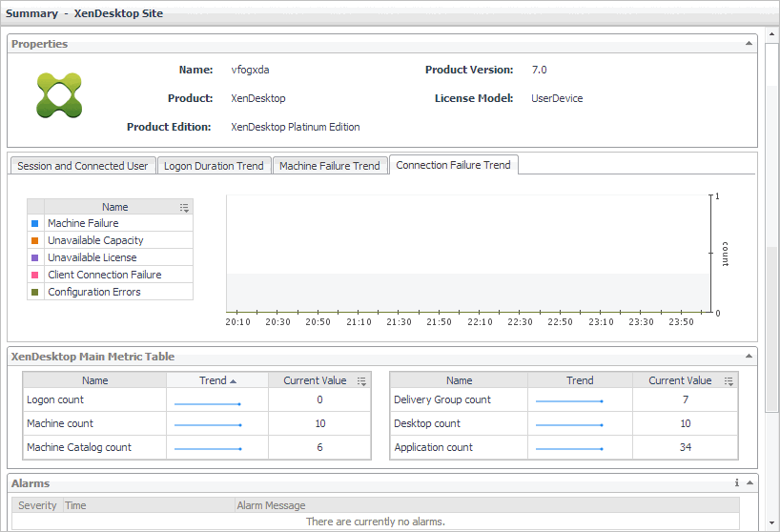Sort left metric table by Current Value
780x532 pixels.
[x=315, y=380]
